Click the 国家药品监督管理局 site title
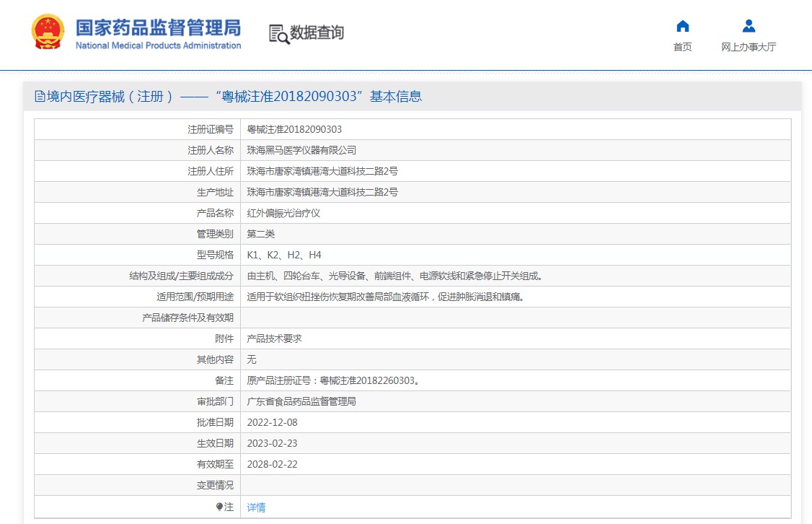The height and width of the screenshot is (524, 812). click(x=158, y=27)
